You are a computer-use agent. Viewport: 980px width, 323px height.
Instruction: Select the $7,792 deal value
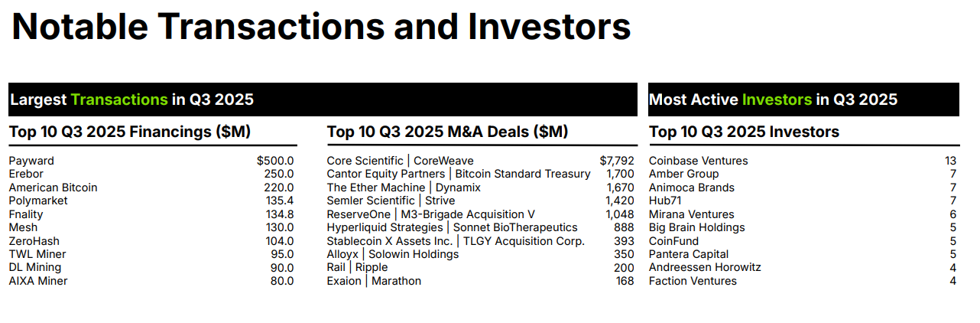(x=617, y=161)
